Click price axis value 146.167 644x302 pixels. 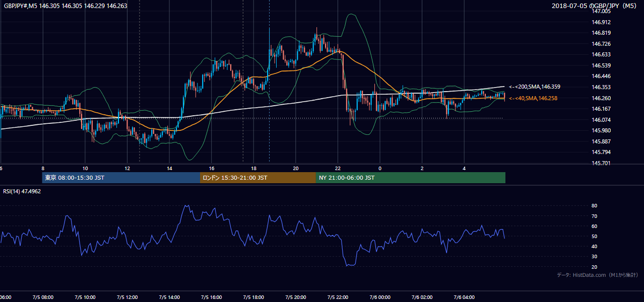602,109
